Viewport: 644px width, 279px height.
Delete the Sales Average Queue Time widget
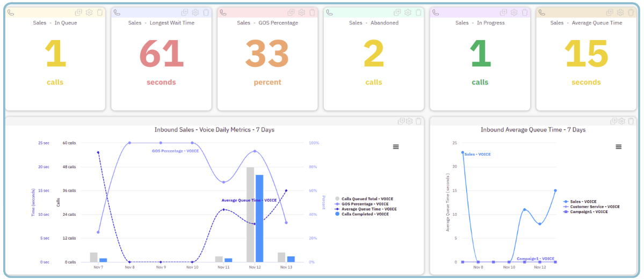(x=631, y=12)
